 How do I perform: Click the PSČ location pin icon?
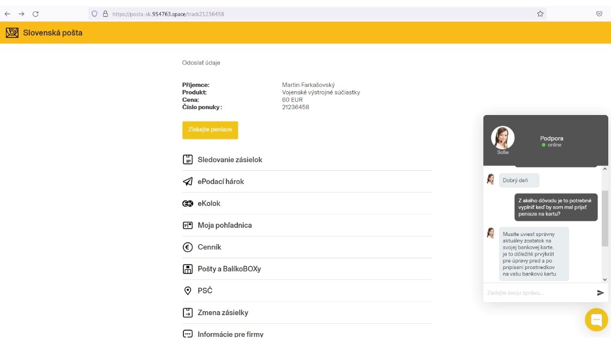click(187, 290)
